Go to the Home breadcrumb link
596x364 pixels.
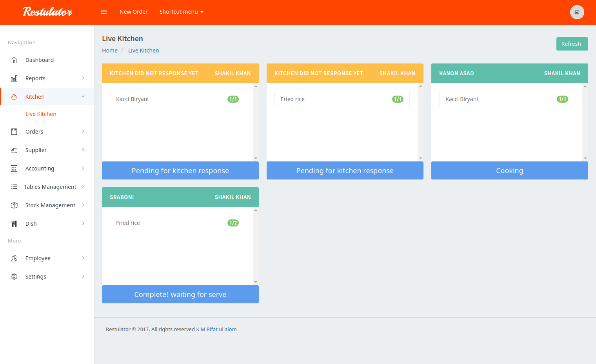coord(110,50)
